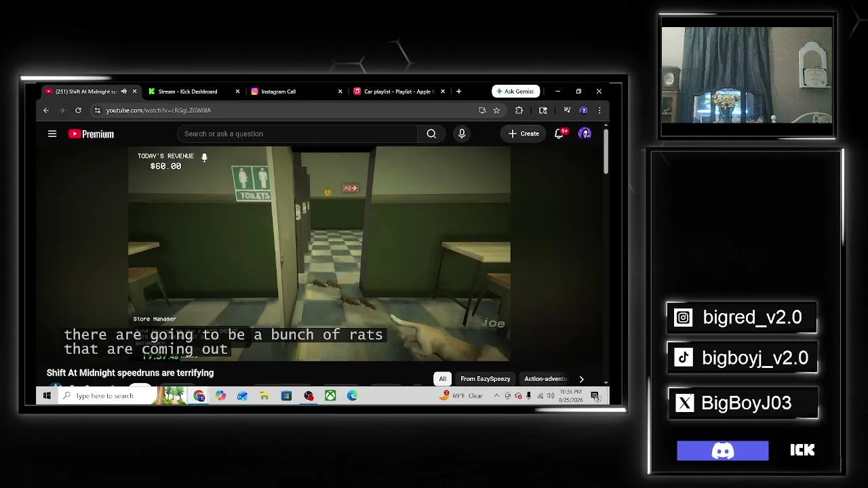Select the All filter chip
The width and height of the screenshot is (868, 488).
442,379
